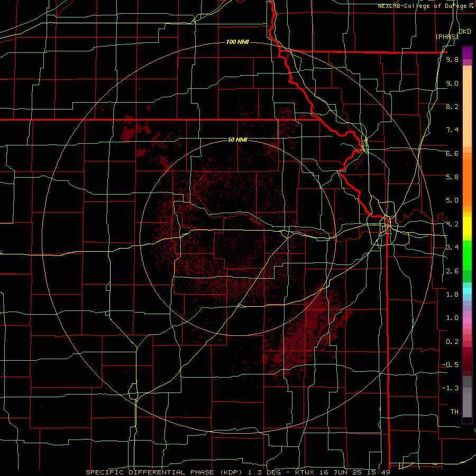Click the yellow segment of the color bar

tap(467, 226)
